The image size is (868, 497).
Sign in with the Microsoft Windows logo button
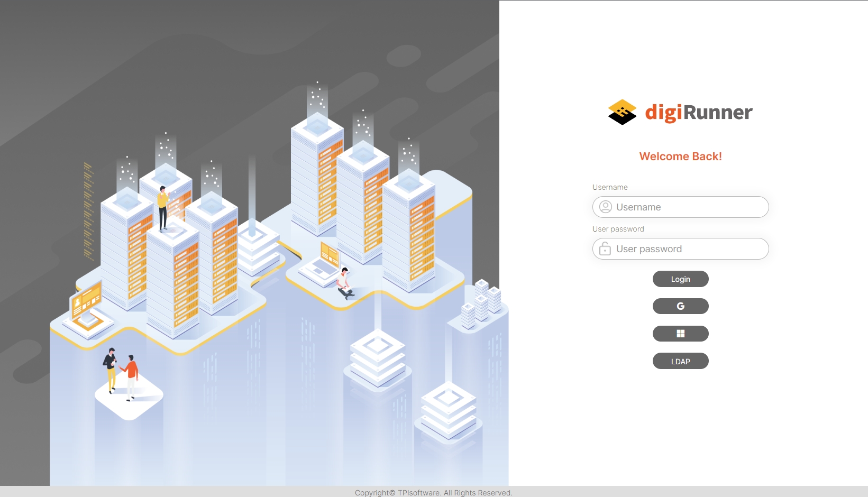(680, 334)
